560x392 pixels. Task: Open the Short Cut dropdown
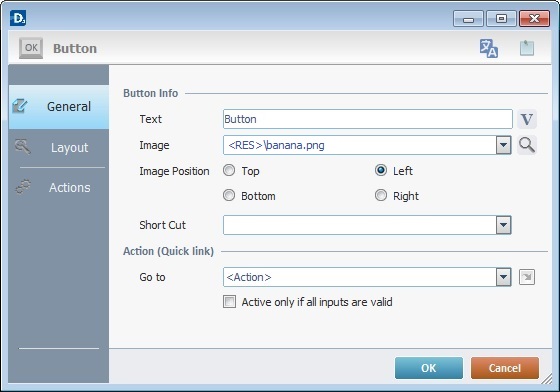pyautogui.click(x=504, y=225)
